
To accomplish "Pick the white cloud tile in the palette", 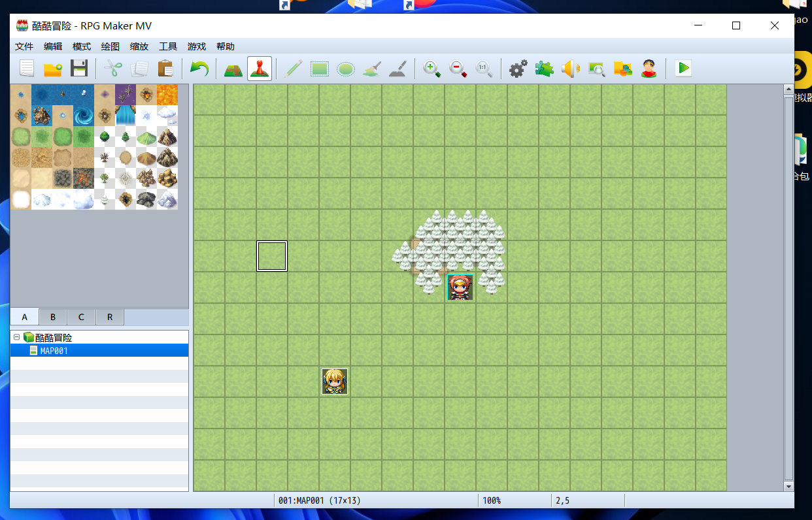I will pyautogui.click(x=167, y=116).
